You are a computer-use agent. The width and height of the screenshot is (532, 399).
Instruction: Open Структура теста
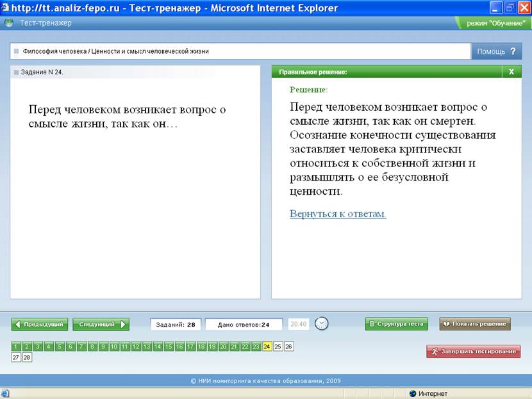pyautogui.click(x=397, y=324)
